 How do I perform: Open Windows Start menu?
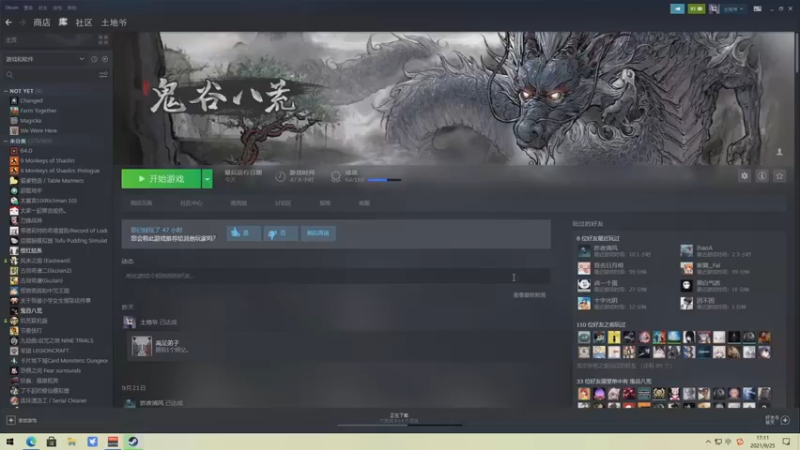tap(10, 441)
